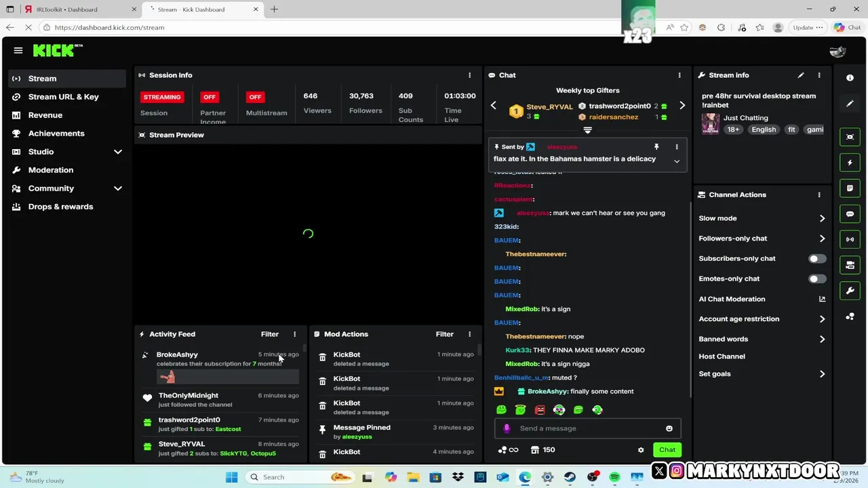Screen dimensions: 868x488
Task: Expand the Studio sidebar section
Action: pyautogui.click(x=117, y=152)
